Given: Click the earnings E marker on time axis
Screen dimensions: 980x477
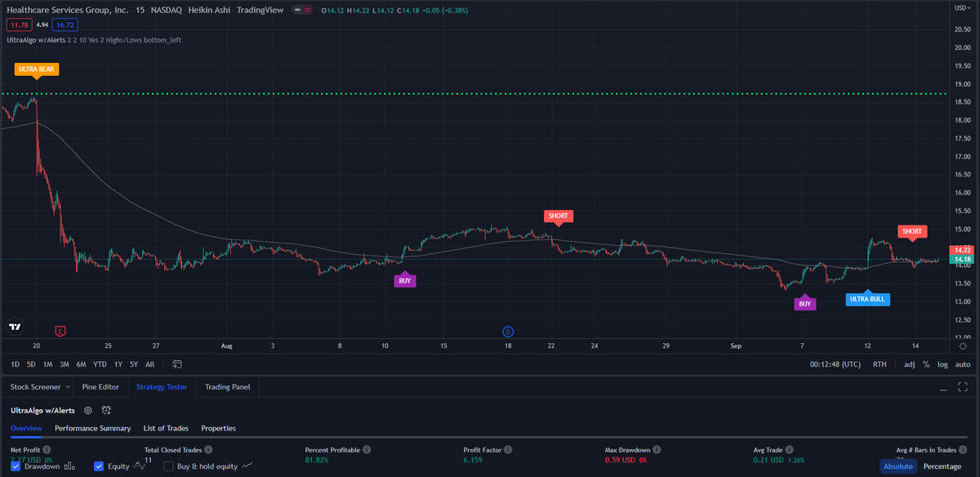Looking at the screenshot, I should coord(60,331).
